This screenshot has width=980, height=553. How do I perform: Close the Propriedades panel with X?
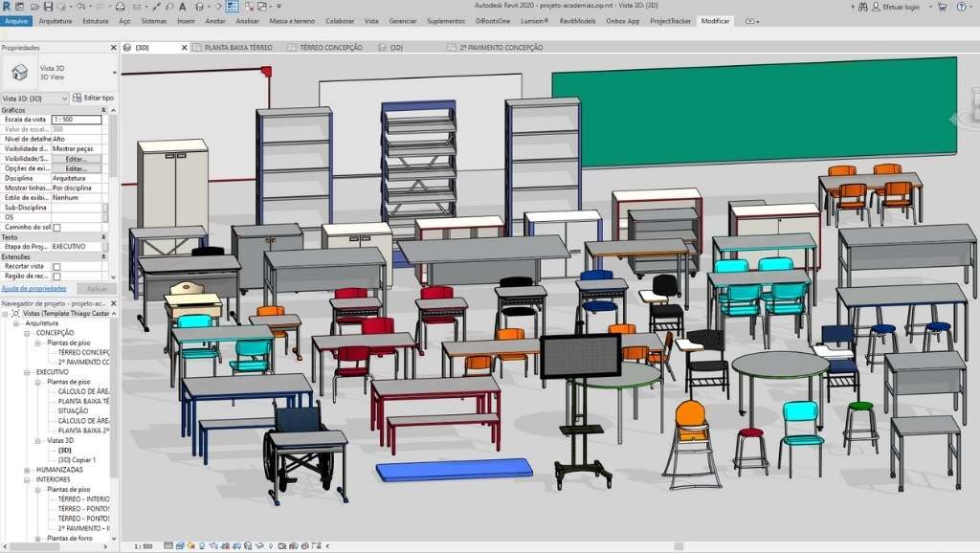coord(114,47)
